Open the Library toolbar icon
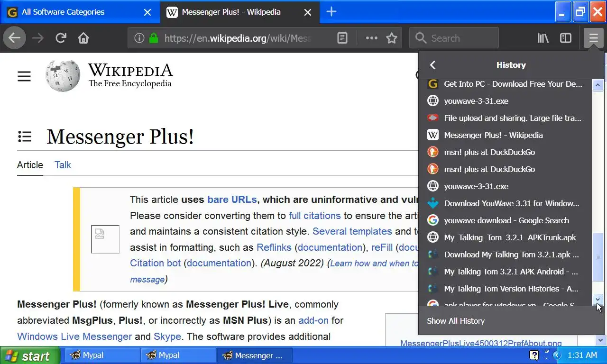This screenshot has width=607, height=364. (543, 38)
